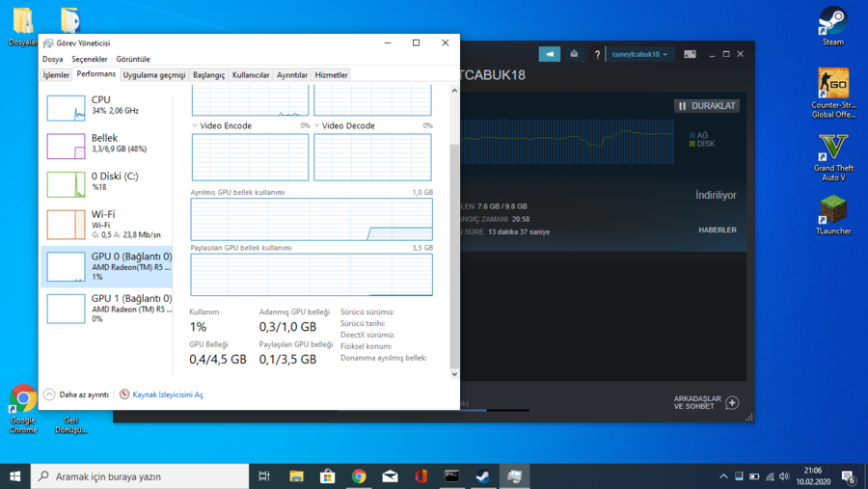Switch to the Ayrıntılar tab

(292, 75)
